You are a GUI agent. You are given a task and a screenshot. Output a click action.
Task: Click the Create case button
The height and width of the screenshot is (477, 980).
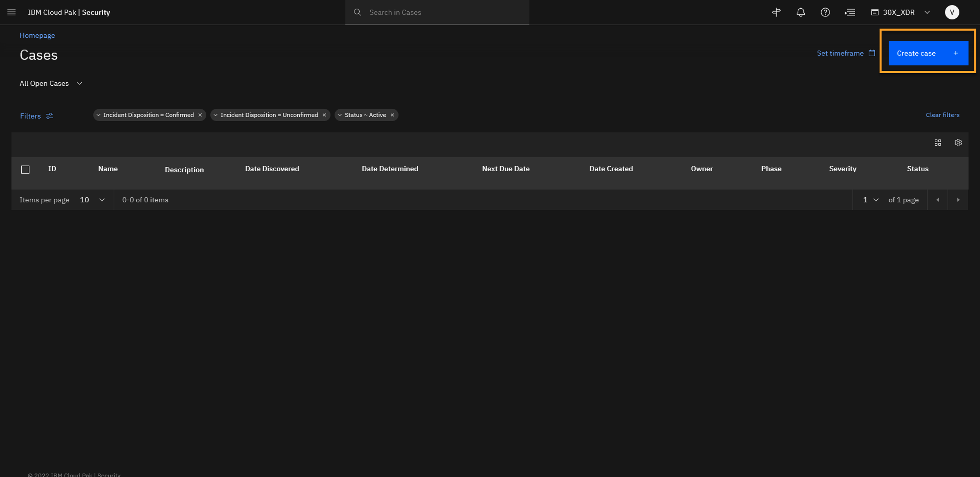pyautogui.click(x=928, y=53)
